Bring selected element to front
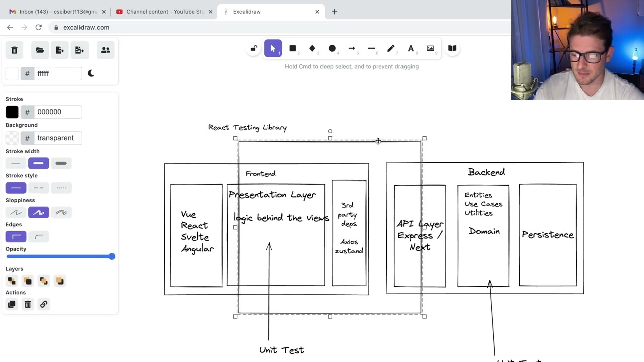Image resolution: width=644 pixels, height=362 pixels. click(60, 281)
